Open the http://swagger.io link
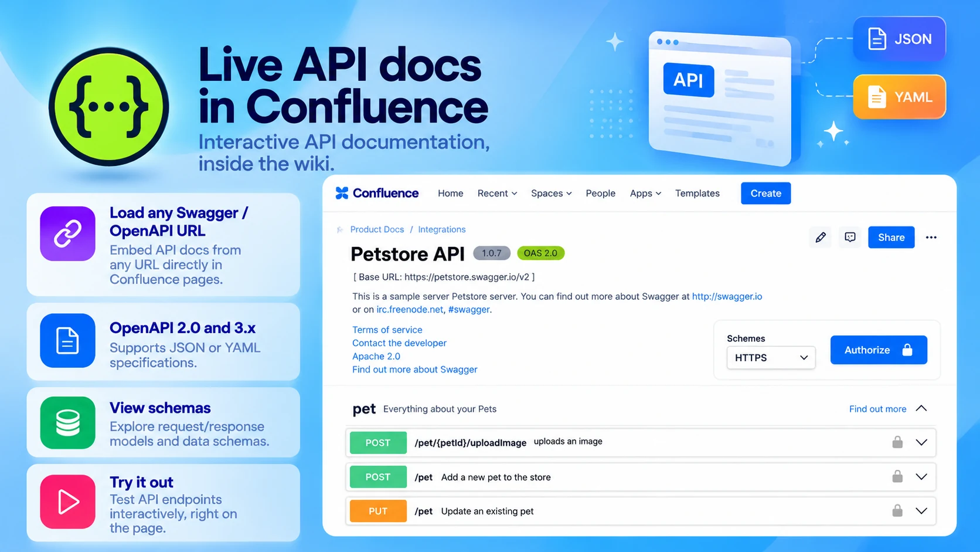Viewport: 980px width, 552px height. coord(727,296)
